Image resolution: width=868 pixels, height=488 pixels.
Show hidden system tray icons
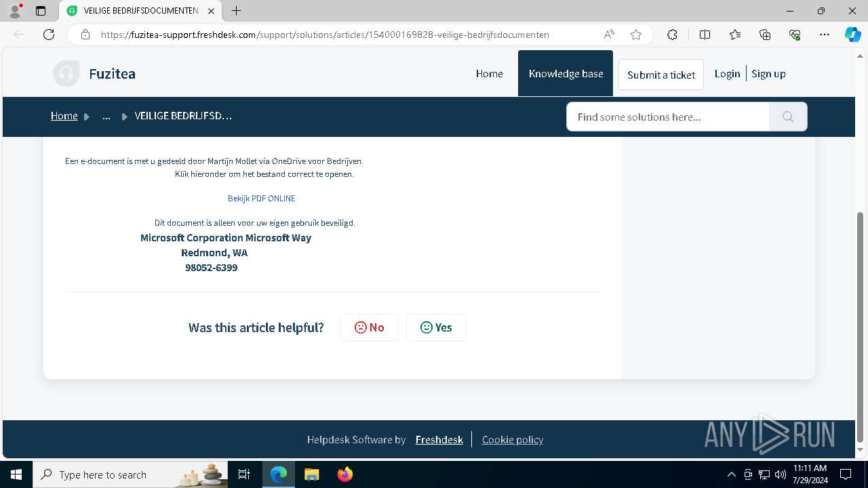(731, 474)
